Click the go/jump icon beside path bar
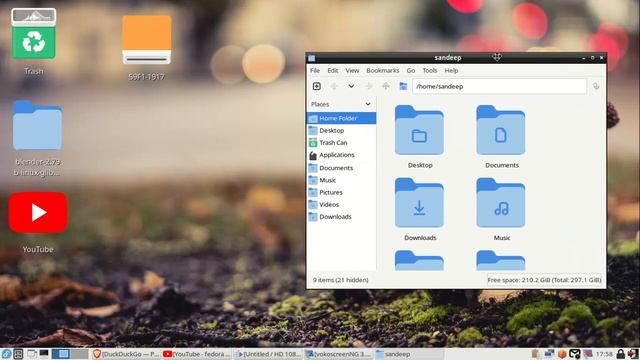This screenshot has height=360, width=640. 596,86
